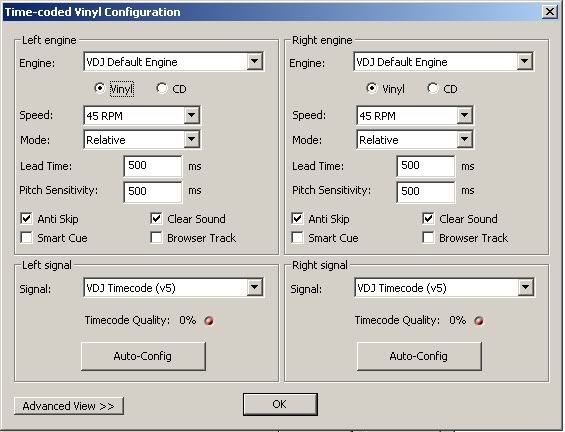Enable Browser Track on left engine
The width and height of the screenshot is (565, 432).
point(156,238)
